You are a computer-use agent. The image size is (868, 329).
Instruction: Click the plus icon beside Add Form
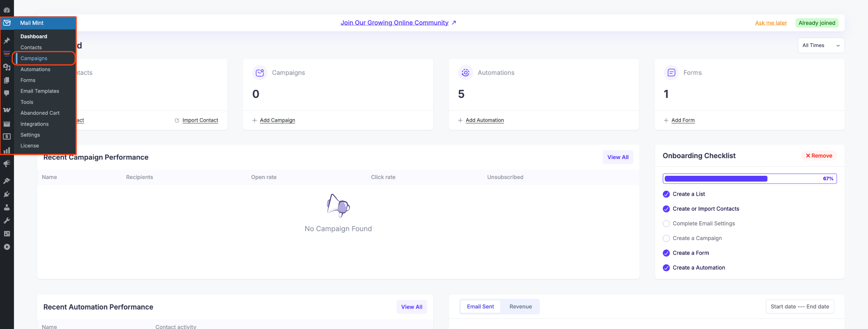pyautogui.click(x=666, y=120)
